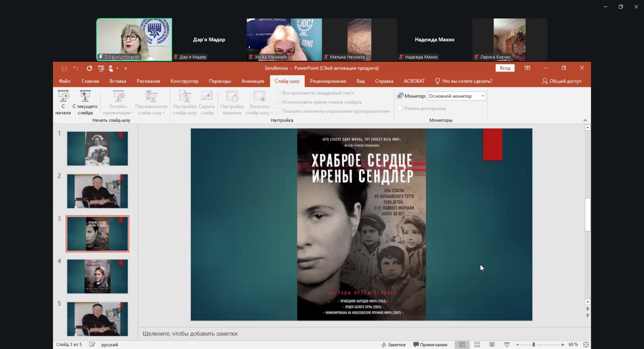Select slide 4 thumbnail in the slide panel
This screenshot has height=349, width=644.
tap(98, 276)
